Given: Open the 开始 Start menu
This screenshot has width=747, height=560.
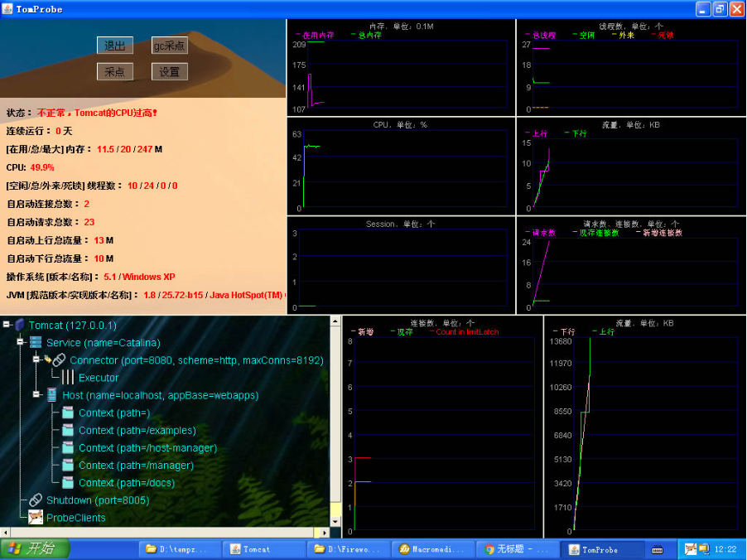Looking at the screenshot, I should 35,548.
